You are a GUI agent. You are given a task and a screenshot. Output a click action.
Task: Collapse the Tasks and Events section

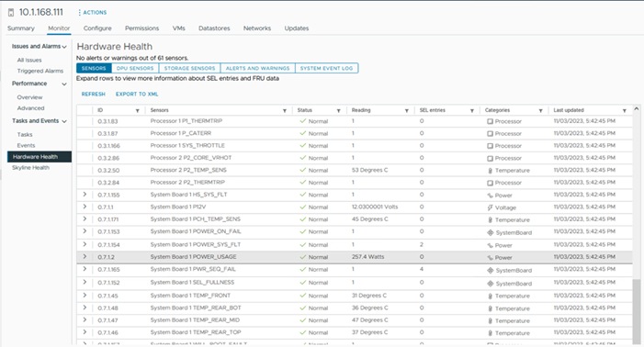[x=64, y=121]
